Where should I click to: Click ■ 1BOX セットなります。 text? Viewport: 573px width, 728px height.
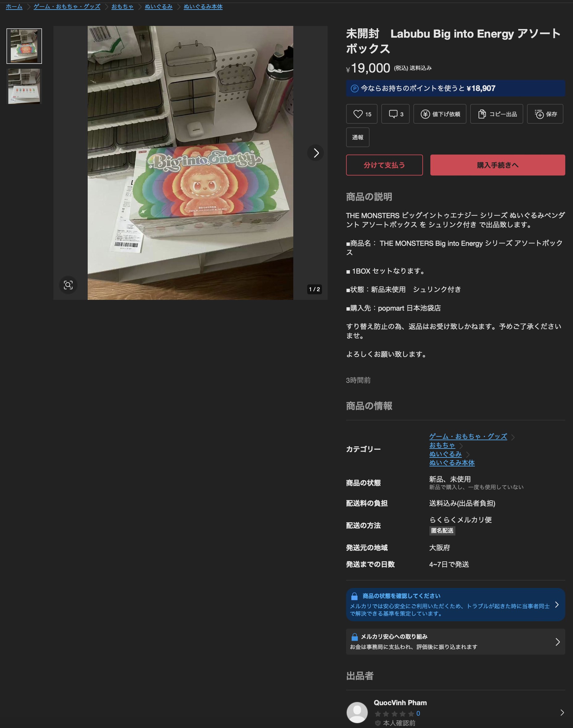tap(386, 271)
